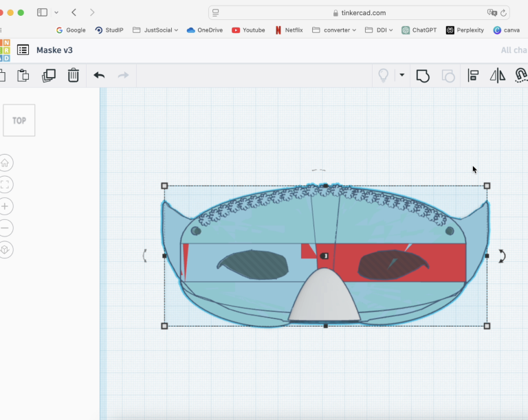This screenshot has width=528, height=420.
Task: Expand the dropdown arrow beside the lightbulb
Action: [x=401, y=75]
